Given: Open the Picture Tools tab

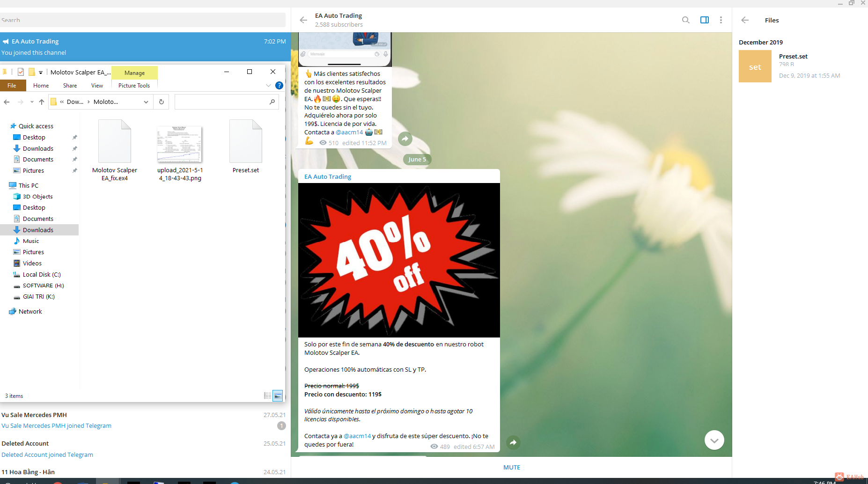Looking at the screenshot, I should 134,86.
